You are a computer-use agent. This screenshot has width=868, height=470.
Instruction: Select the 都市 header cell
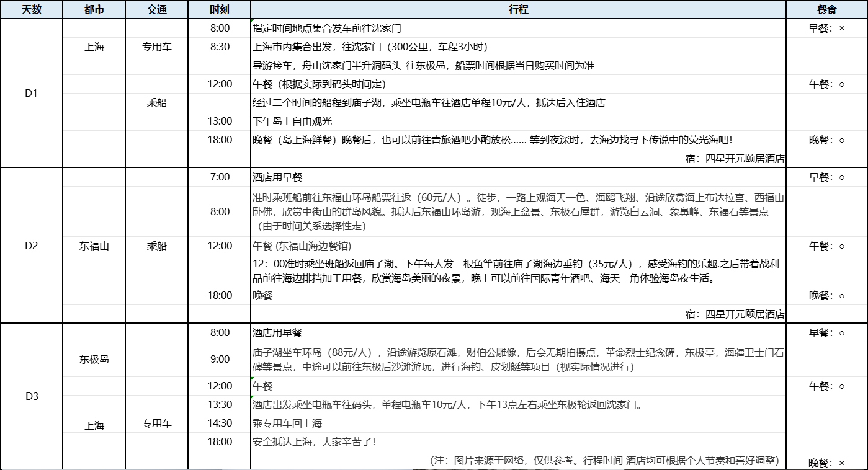coord(94,10)
